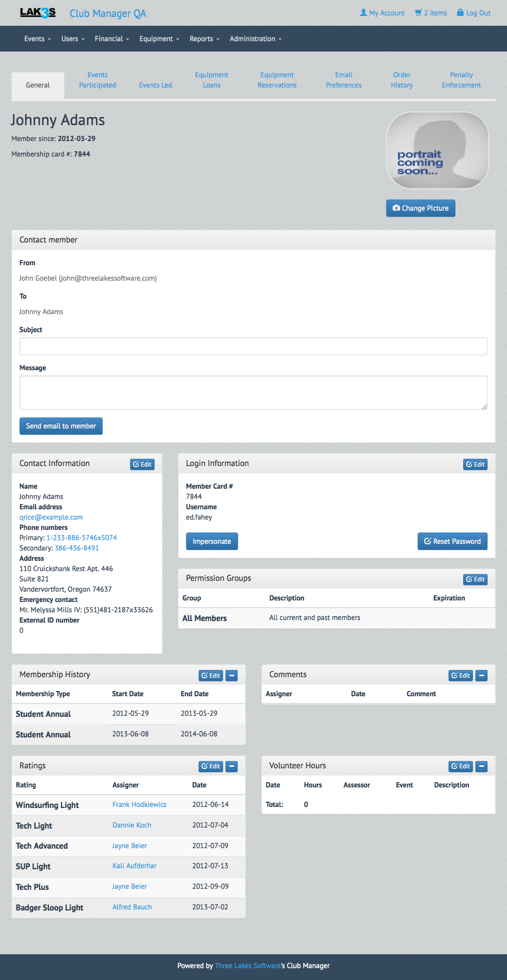
Task: Log out using the lock icon link
Action: [474, 13]
